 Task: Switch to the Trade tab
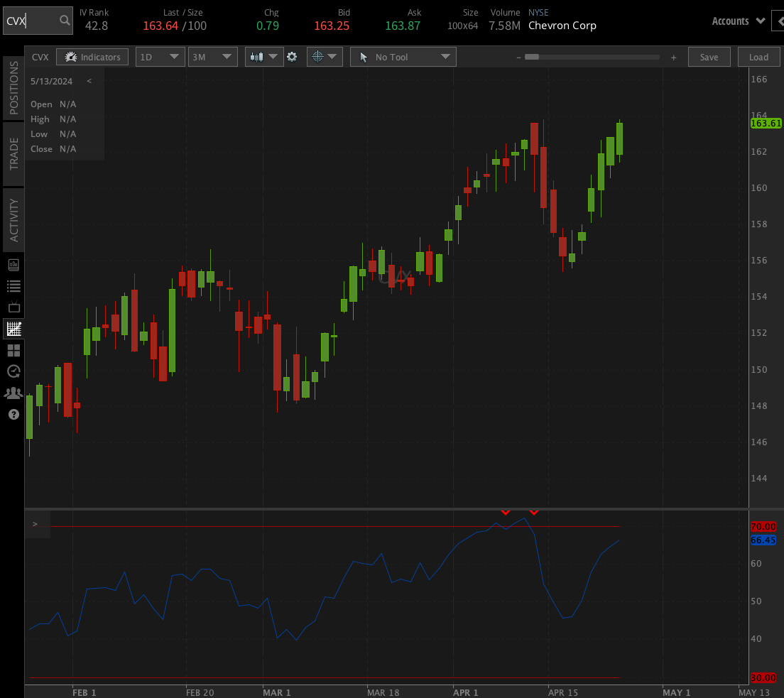(x=13, y=153)
